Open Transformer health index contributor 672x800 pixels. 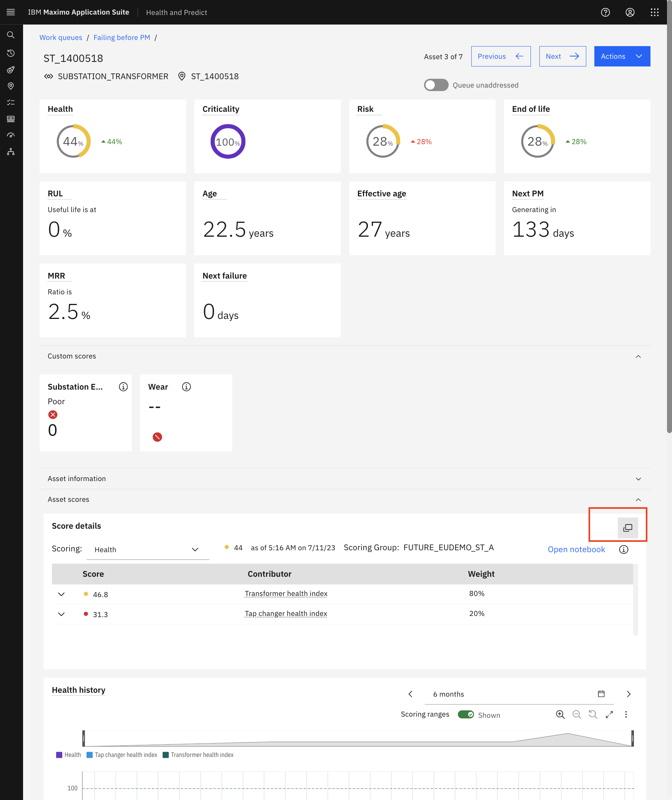point(286,594)
